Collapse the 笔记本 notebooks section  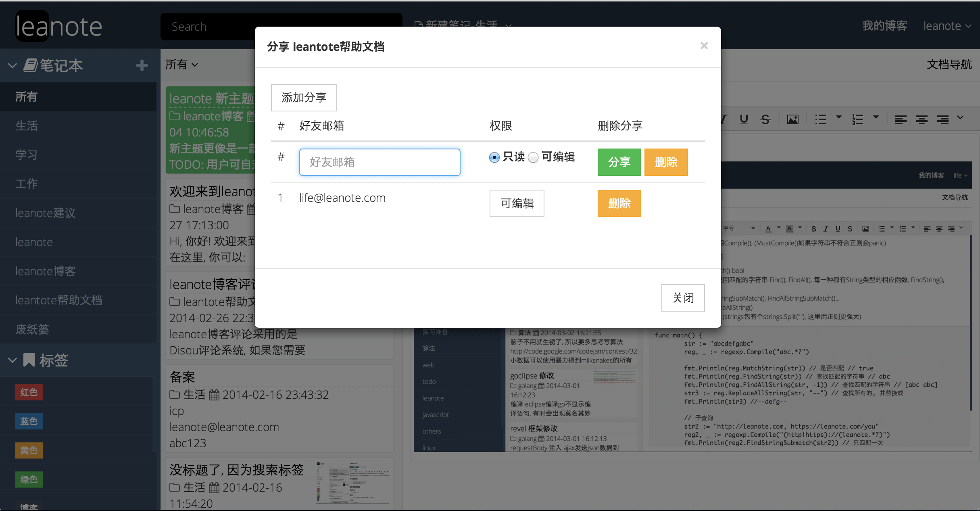tap(13, 65)
